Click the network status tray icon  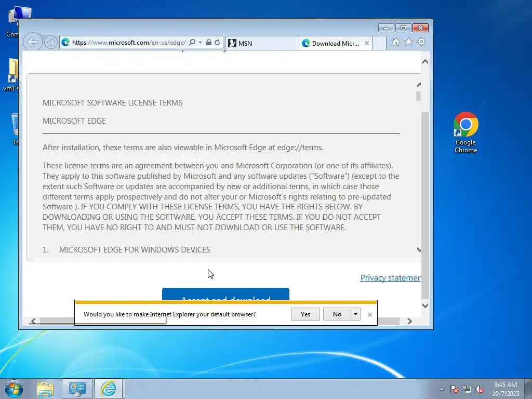pyautogui.click(x=467, y=390)
